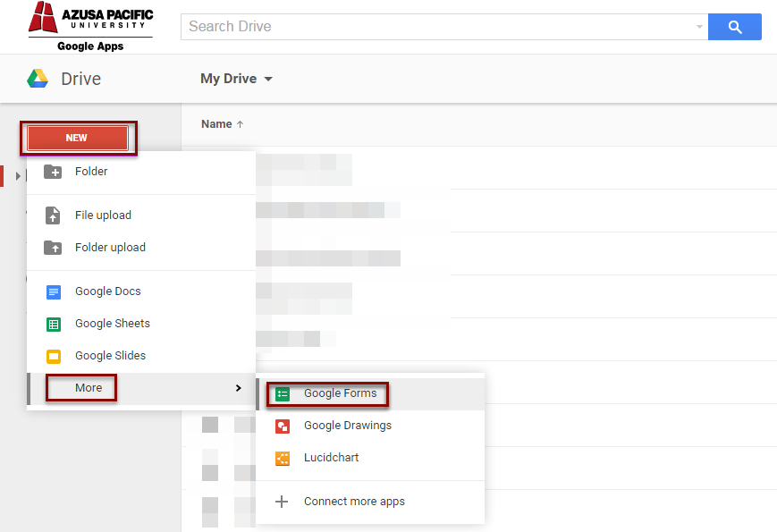Select File upload menu item

click(x=141, y=215)
